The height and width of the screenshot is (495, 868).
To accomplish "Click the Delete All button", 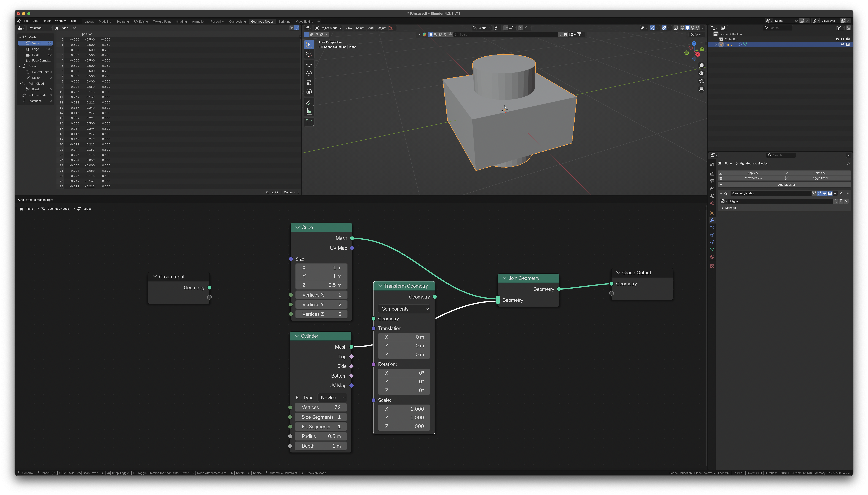I will coord(817,173).
